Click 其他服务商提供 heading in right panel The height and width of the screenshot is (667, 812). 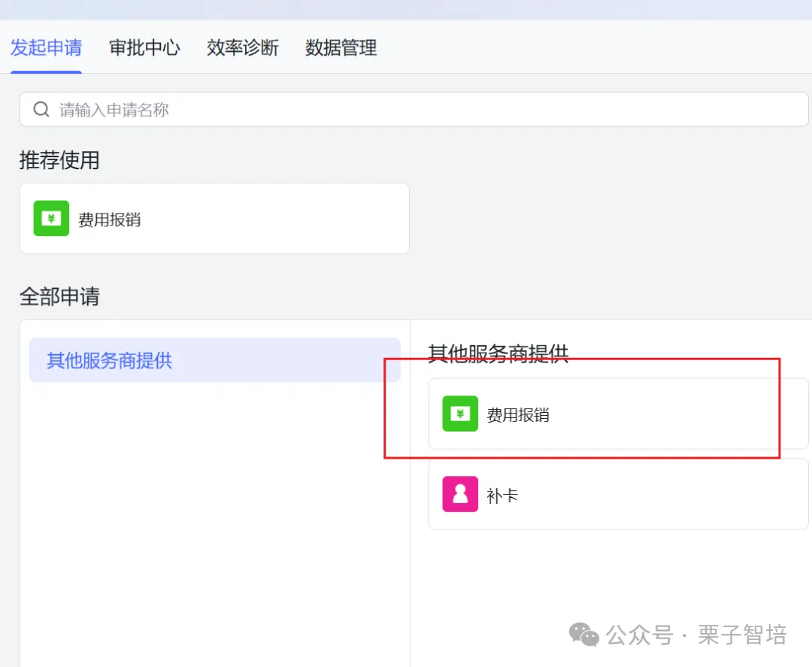click(x=498, y=353)
